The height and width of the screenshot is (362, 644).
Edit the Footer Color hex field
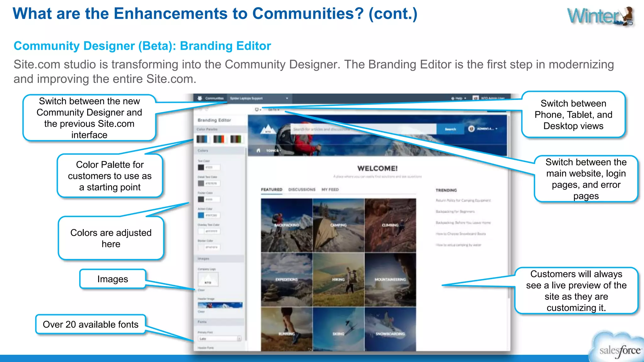point(212,199)
